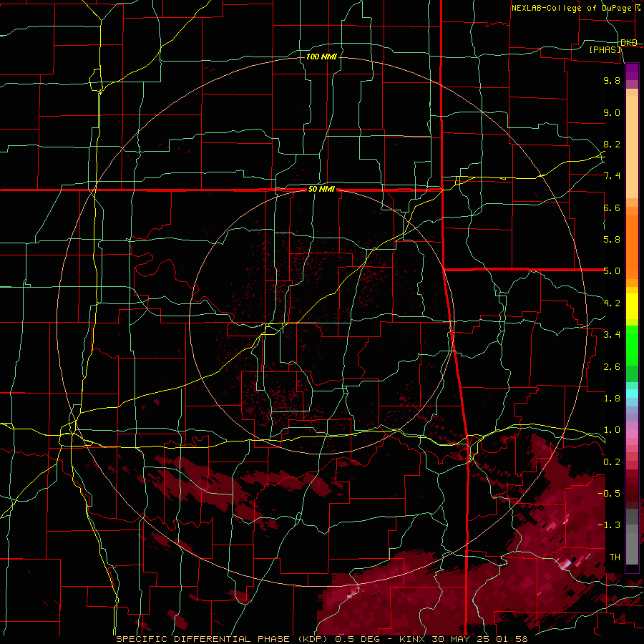Click the 0.5 DEG elevation text
This screenshot has height=644, width=644.
[x=357, y=639]
